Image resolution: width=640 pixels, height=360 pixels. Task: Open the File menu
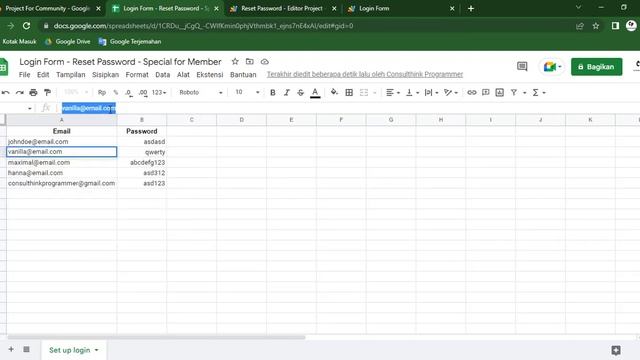24,75
